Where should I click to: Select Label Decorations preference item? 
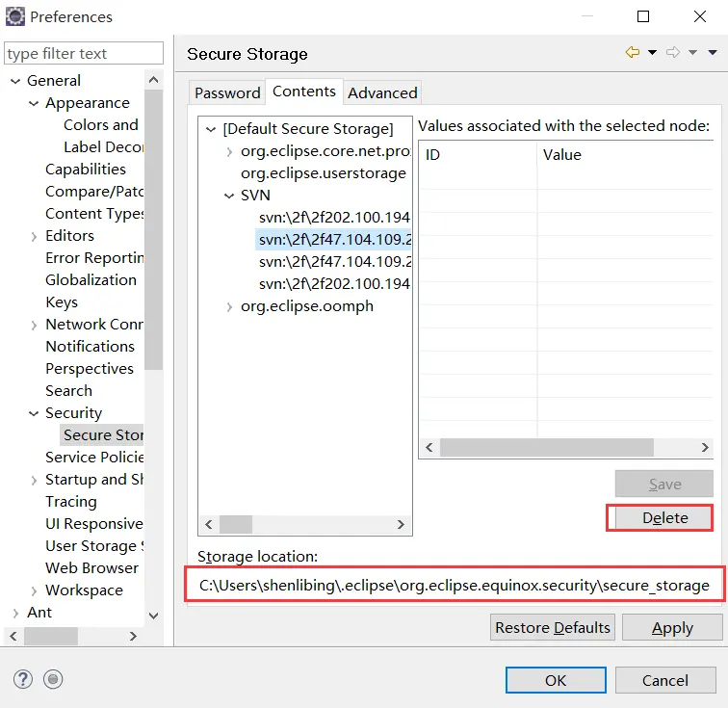click(x=104, y=147)
